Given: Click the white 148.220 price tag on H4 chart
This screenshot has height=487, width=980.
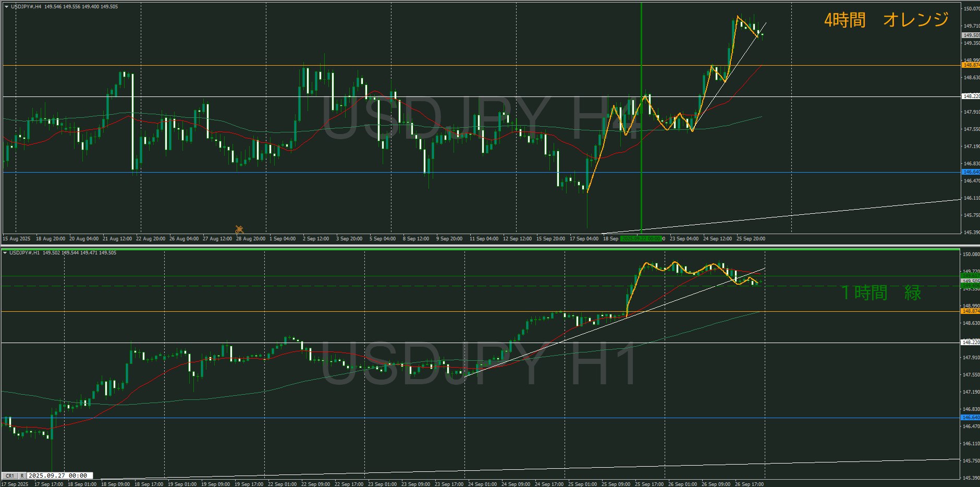Looking at the screenshot, I should pos(971,96).
